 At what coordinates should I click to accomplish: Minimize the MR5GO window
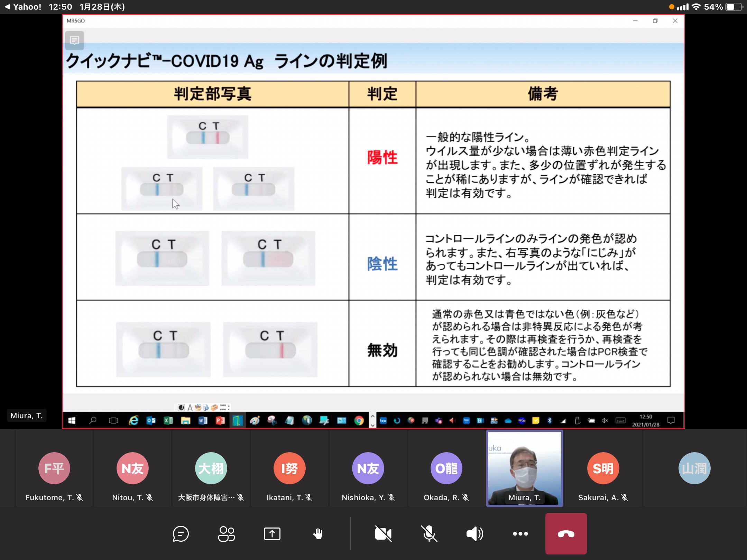coord(635,21)
